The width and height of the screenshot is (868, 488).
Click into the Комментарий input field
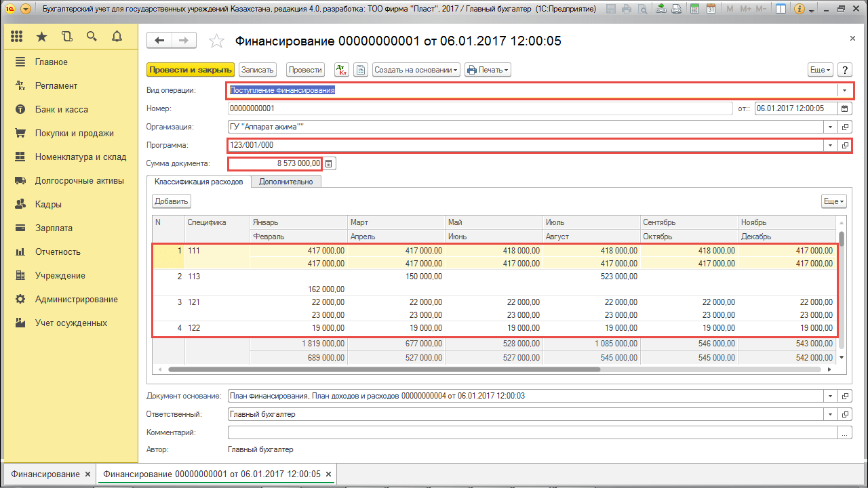532,432
